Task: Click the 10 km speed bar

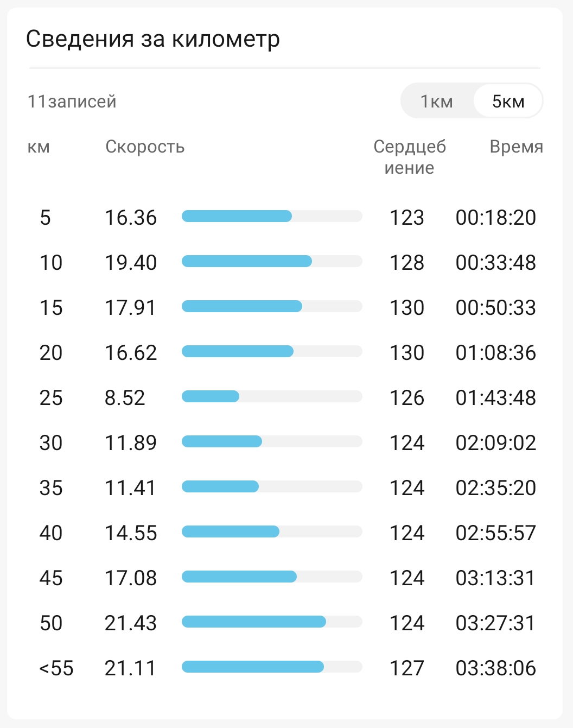Action: [272, 262]
